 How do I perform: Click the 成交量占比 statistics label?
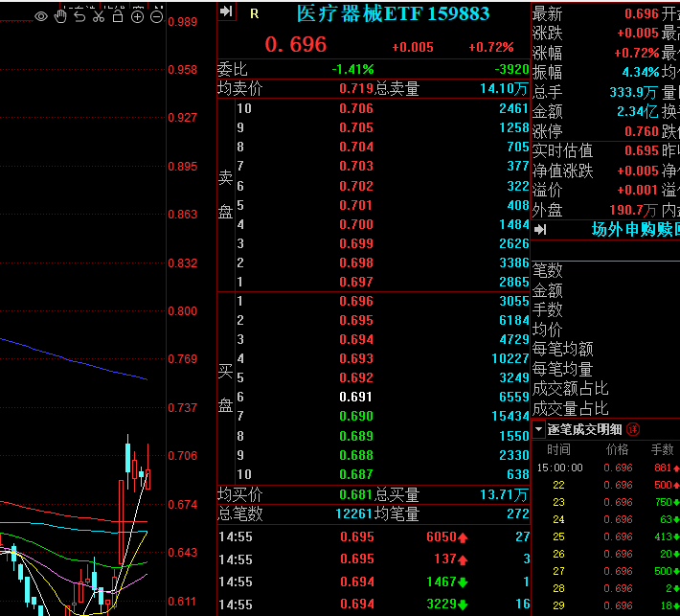pos(570,408)
